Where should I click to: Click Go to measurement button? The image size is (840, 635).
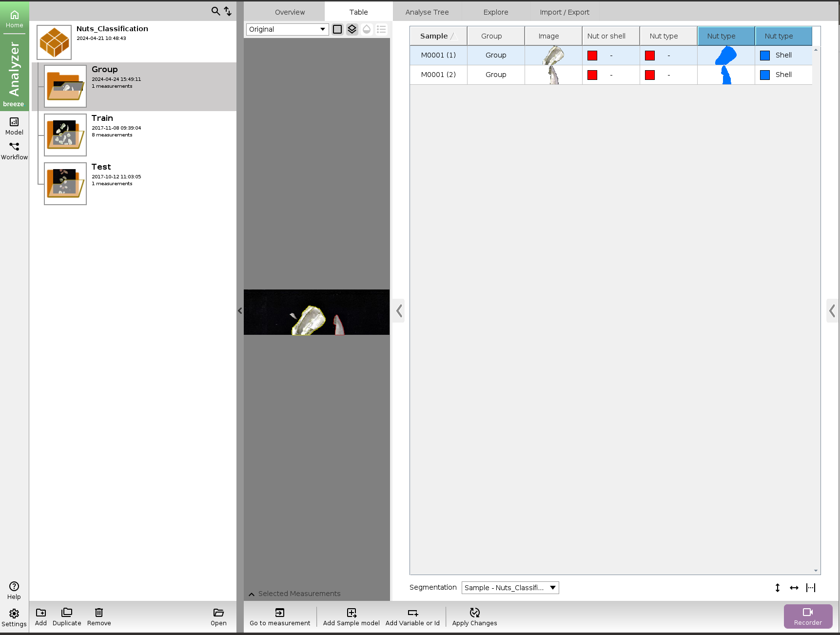click(x=280, y=616)
